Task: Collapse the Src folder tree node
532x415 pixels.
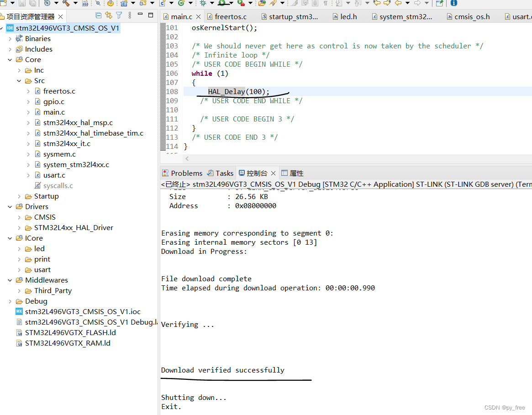Action: (x=19, y=81)
